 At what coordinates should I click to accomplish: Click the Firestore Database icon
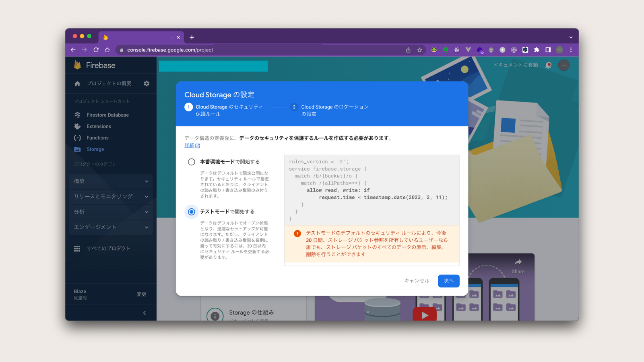pyautogui.click(x=77, y=115)
